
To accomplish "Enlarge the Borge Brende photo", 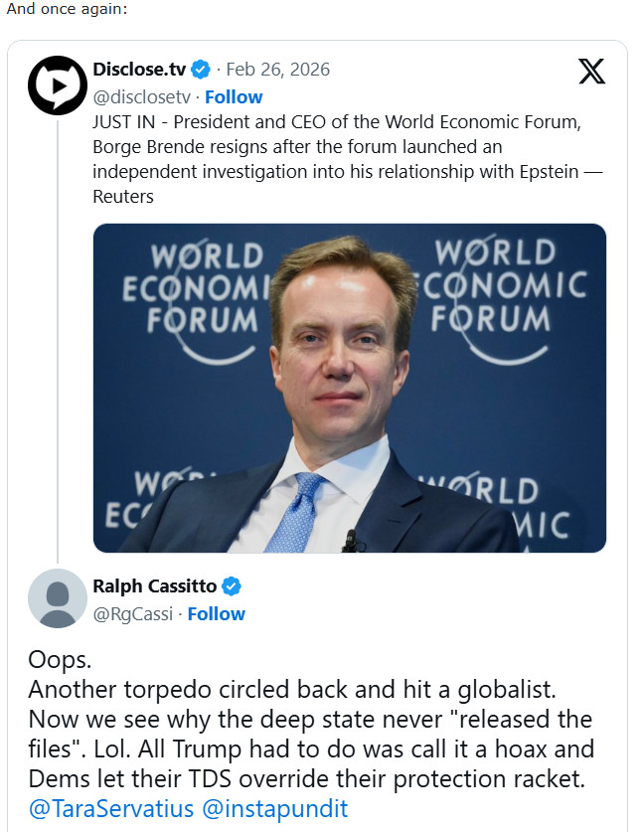I will point(349,388).
